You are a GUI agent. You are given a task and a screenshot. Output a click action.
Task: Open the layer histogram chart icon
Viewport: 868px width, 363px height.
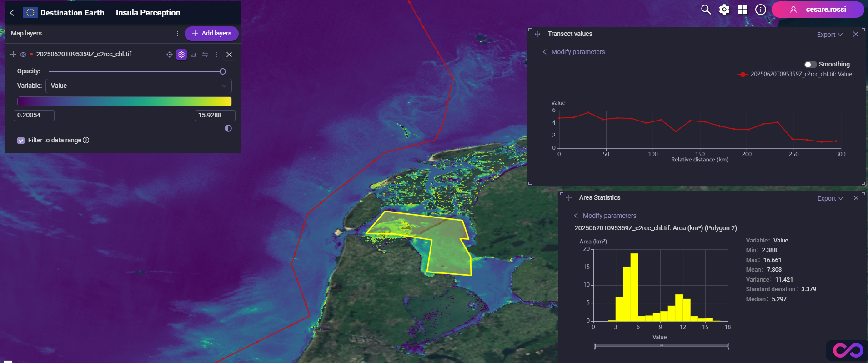(193, 55)
